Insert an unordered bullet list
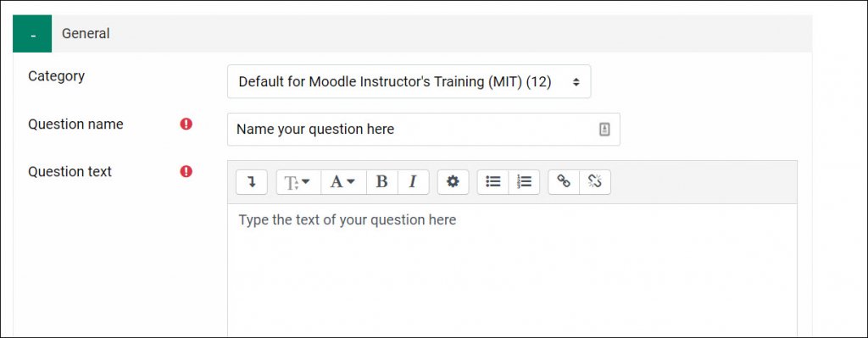The height and width of the screenshot is (338, 868). click(493, 182)
